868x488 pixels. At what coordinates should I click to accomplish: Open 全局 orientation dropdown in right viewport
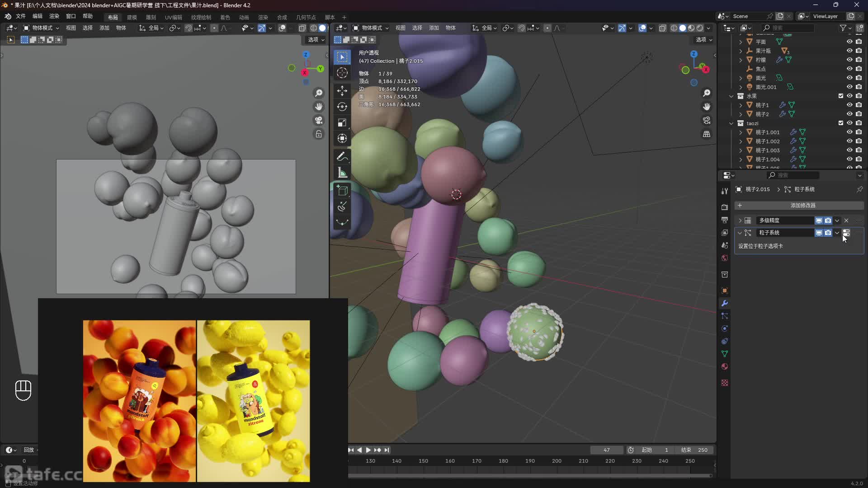[485, 28]
